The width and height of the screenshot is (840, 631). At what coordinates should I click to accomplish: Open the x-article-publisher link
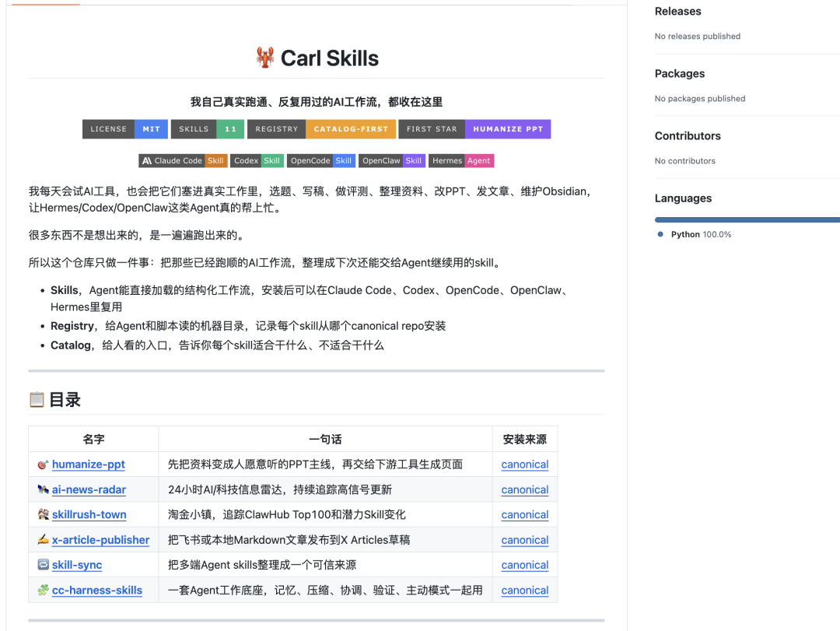point(100,539)
